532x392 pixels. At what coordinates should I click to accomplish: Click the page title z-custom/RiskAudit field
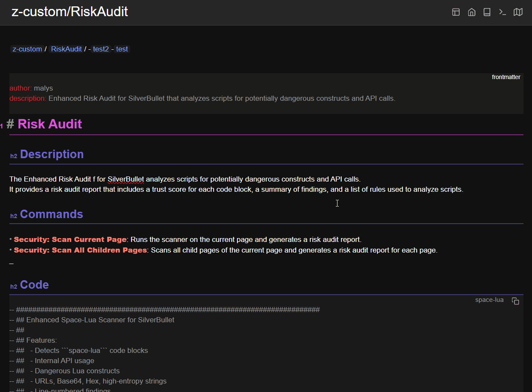point(70,12)
